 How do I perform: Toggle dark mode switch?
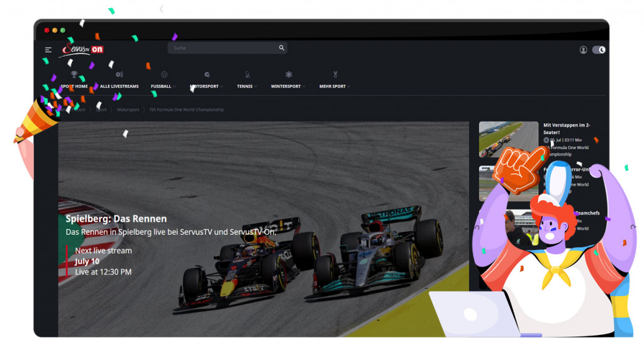tap(599, 50)
